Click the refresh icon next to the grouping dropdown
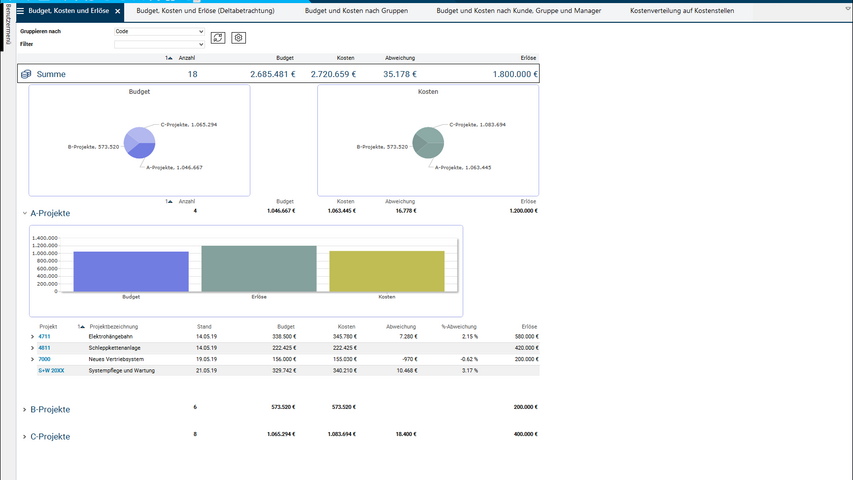Screen dimensions: 853x480 (x=218, y=38)
